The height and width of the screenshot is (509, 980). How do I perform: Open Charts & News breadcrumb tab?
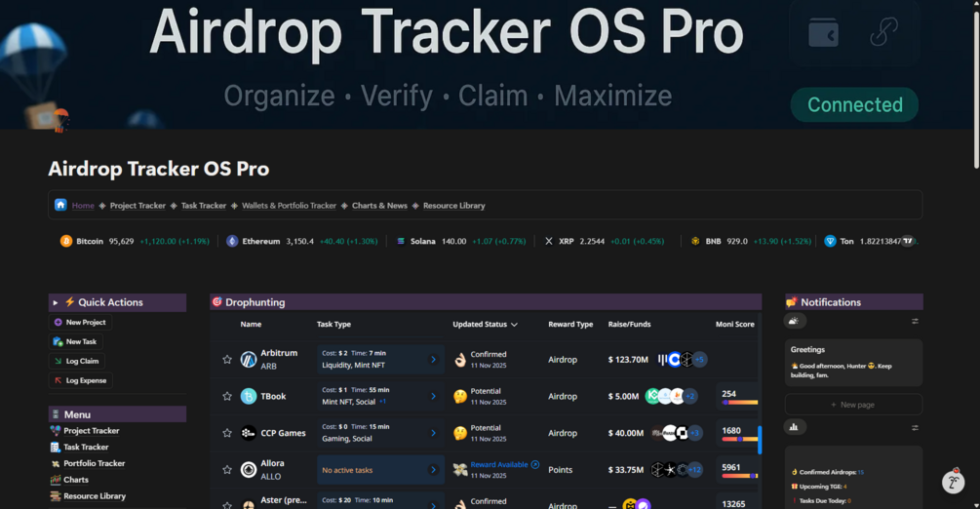click(x=379, y=205)
